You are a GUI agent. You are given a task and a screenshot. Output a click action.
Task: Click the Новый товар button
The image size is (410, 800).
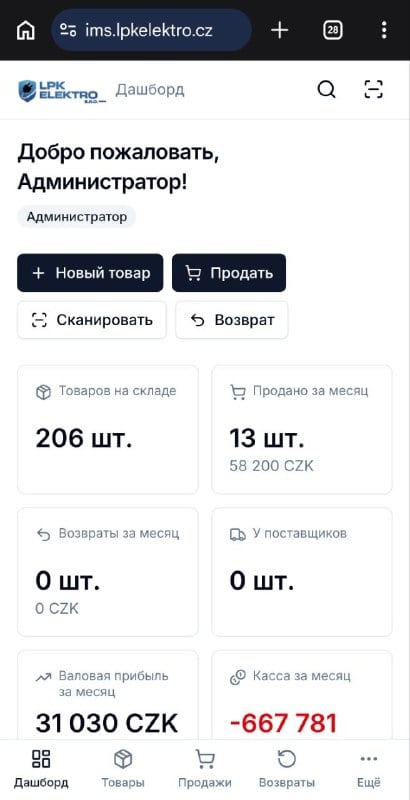(x=90, y=273)
